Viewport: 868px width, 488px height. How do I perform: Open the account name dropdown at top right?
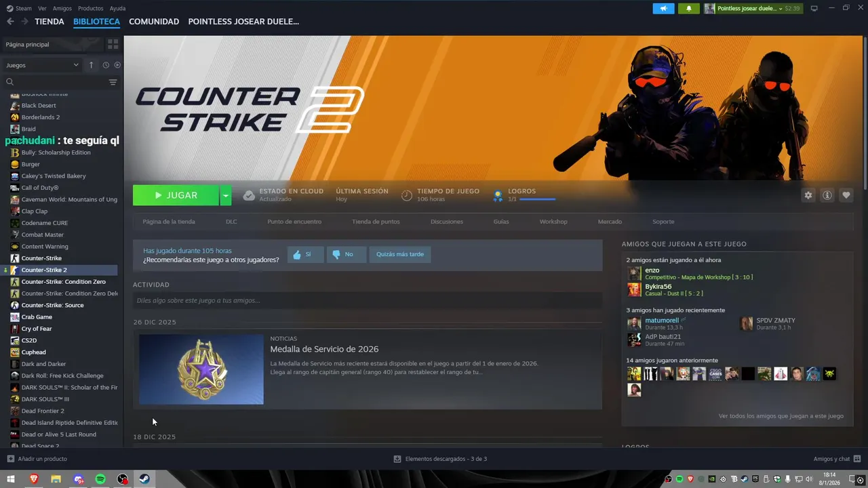pos(753,8)
